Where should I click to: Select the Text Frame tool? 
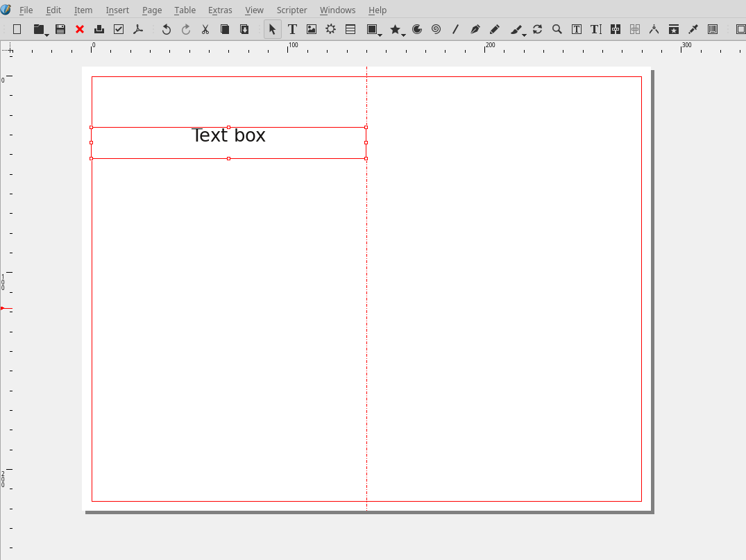(292, 29)
